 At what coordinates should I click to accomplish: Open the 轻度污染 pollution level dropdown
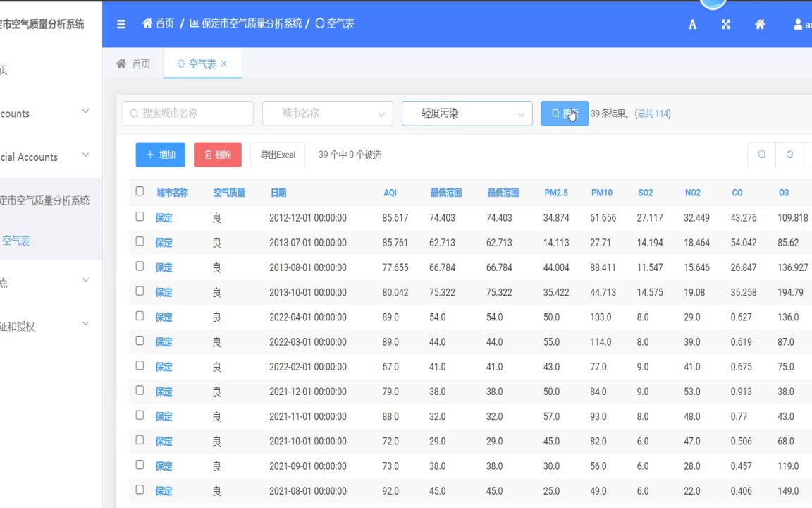(467, 113)
